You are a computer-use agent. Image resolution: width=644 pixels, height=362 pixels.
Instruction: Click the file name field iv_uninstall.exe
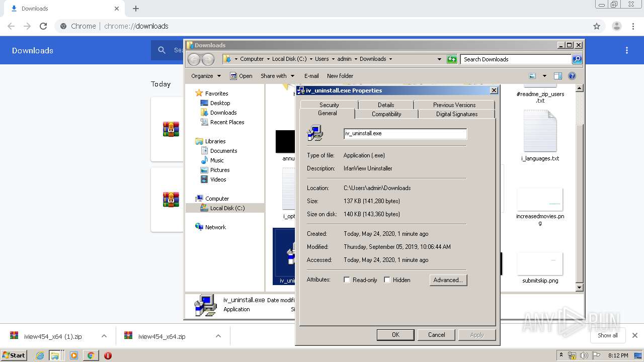point(405,134)
